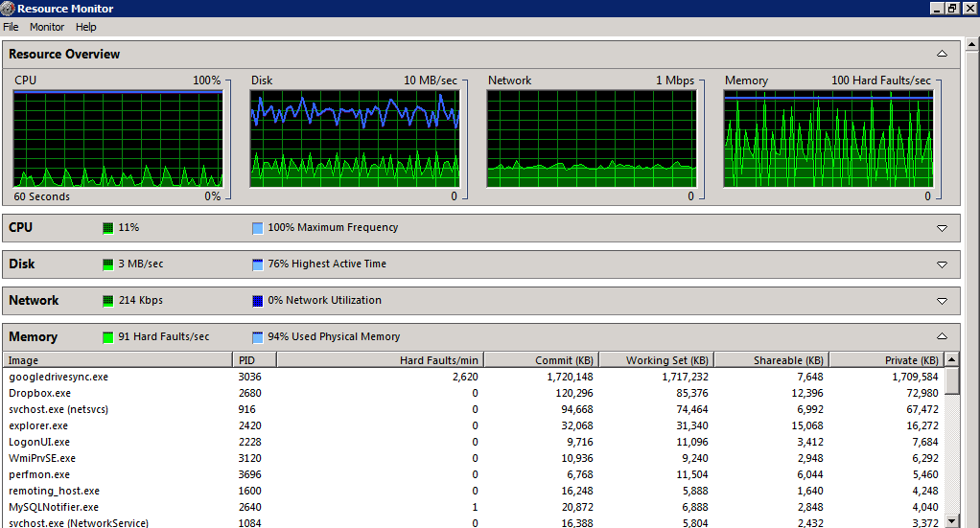Sort by Hard Faults/min column
This screenshot has height=528, width=980.
tap(441, 360)
